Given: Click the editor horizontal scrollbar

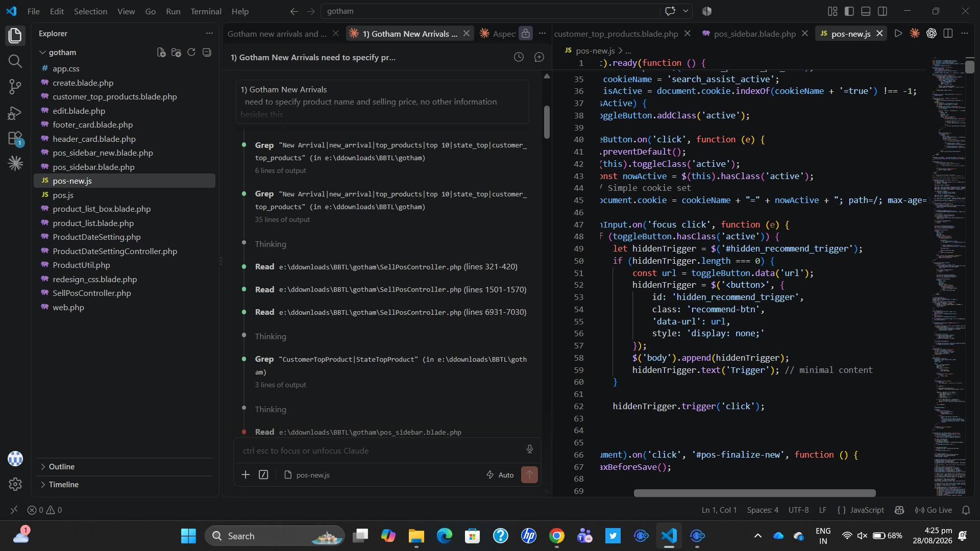Looking at the screenshot, I should [x=754, y=493].
